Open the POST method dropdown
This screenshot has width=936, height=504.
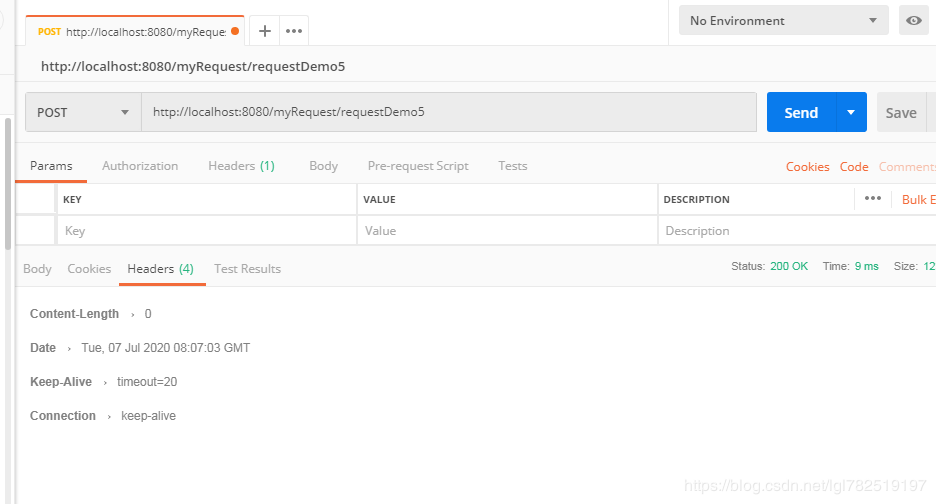click(x=83, y=112)
